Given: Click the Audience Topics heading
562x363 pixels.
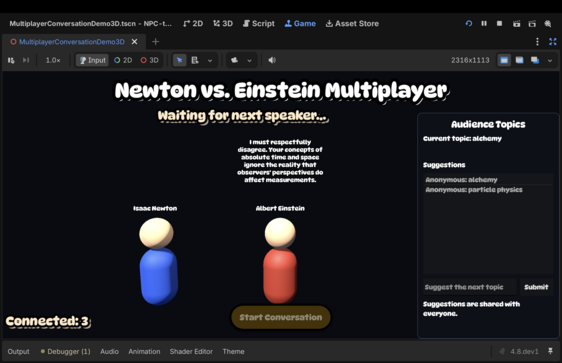Looking at the screenshot, I should pos(488,124).
